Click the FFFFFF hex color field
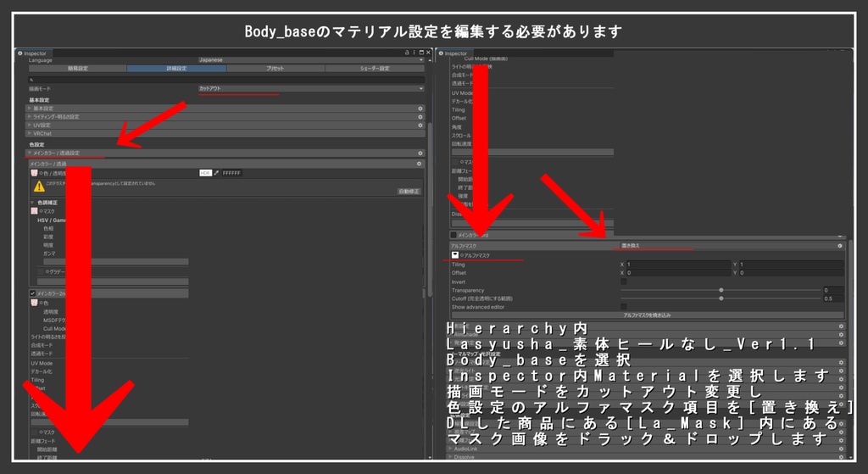Image resolution: width=868 pixels, height=474 pixels. [231, 173]
